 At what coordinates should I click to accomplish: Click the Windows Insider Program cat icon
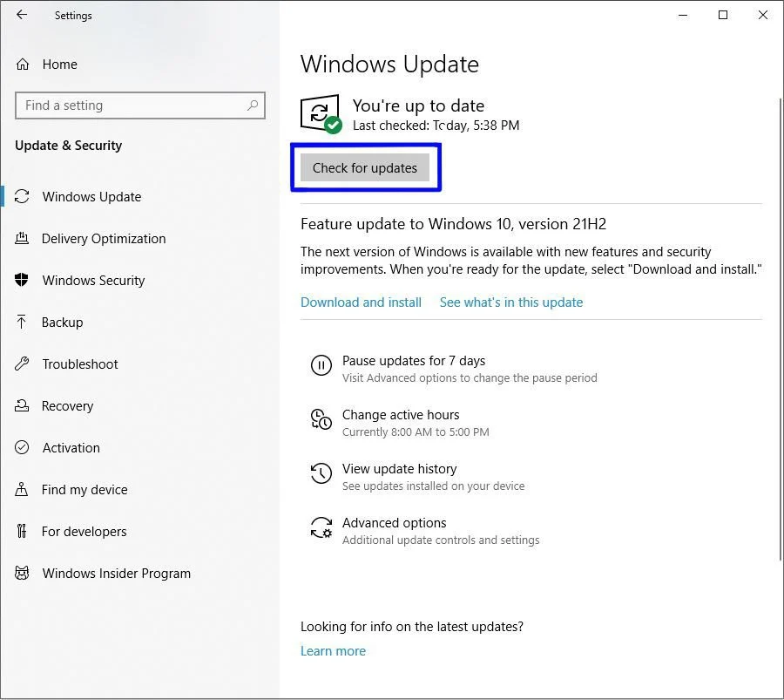(x=23, y=574)
